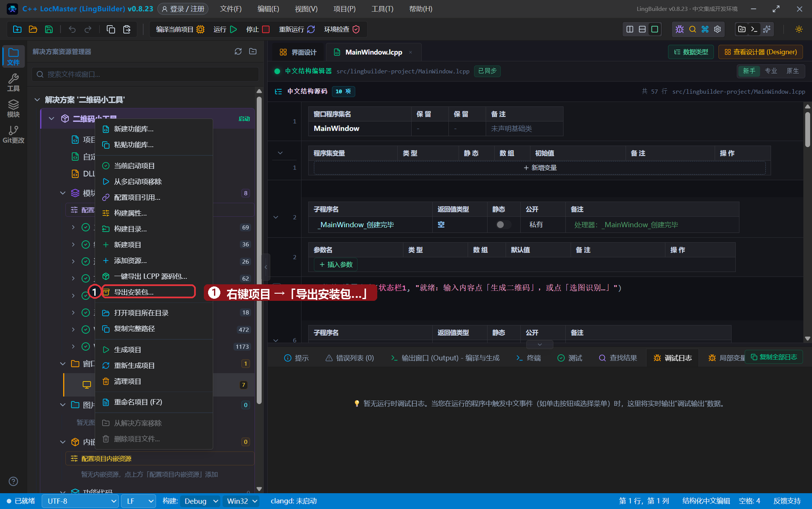Click the 查看设计器 (Designer) button
The image size is (812, 509).
click(760, 52)
